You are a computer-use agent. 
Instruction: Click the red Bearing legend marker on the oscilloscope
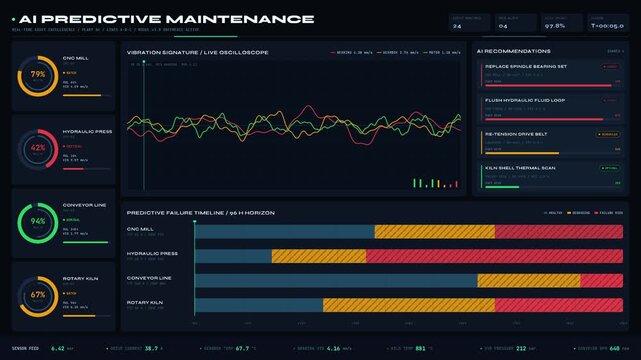click(x=333, y=53)
